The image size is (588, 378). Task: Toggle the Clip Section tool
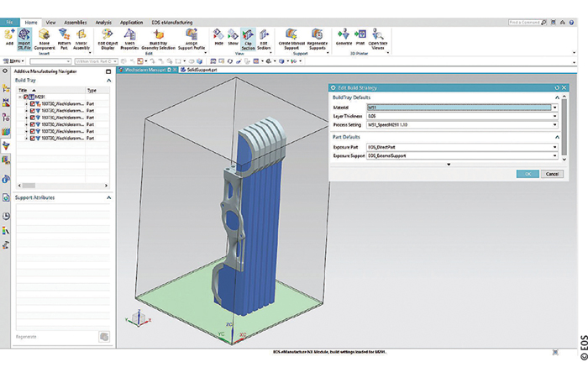248,39
